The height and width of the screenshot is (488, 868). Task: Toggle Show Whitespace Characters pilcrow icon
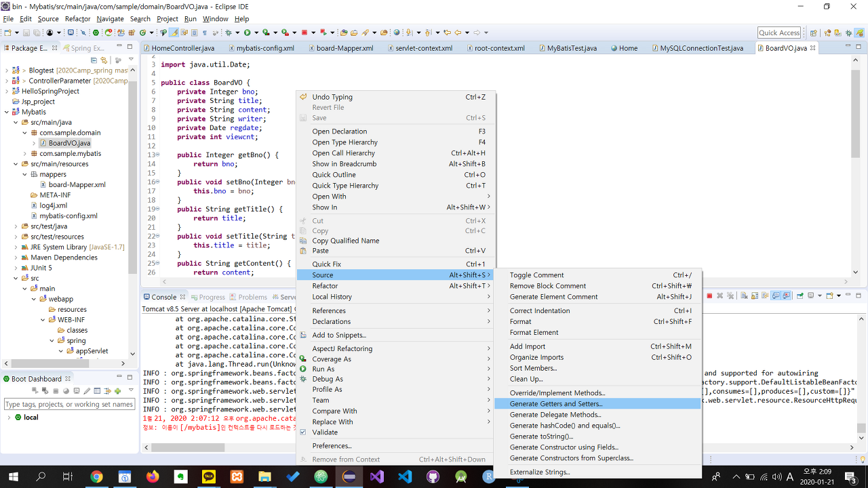coord(204,33)
